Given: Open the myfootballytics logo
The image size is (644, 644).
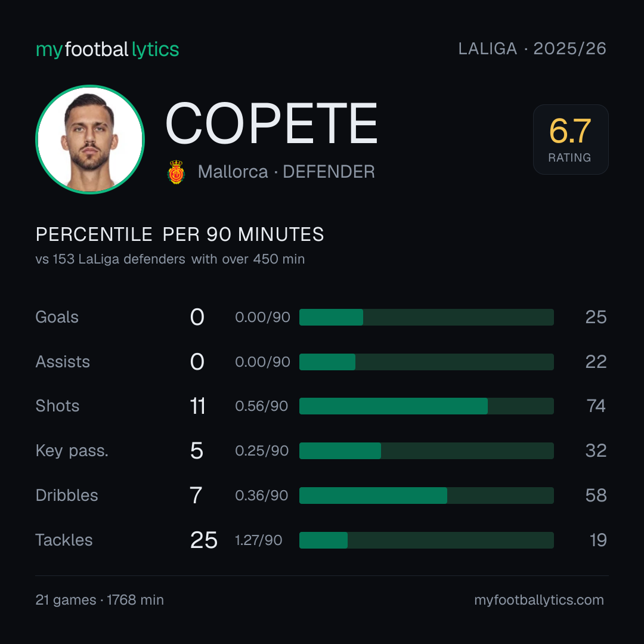Looking at the screenshot, I should [x=107, y=49].
